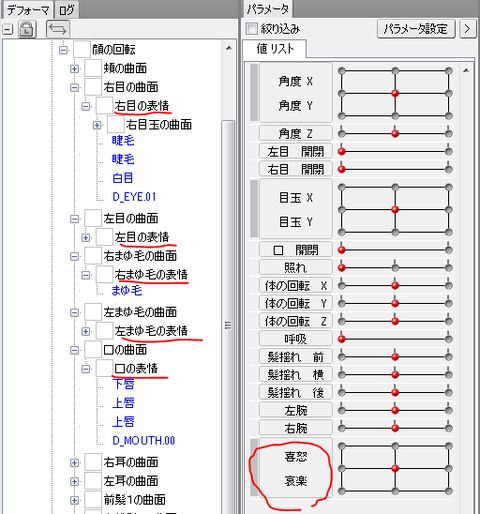Select the 下唇 item
The image size is (480, 514).
point(123,384)
